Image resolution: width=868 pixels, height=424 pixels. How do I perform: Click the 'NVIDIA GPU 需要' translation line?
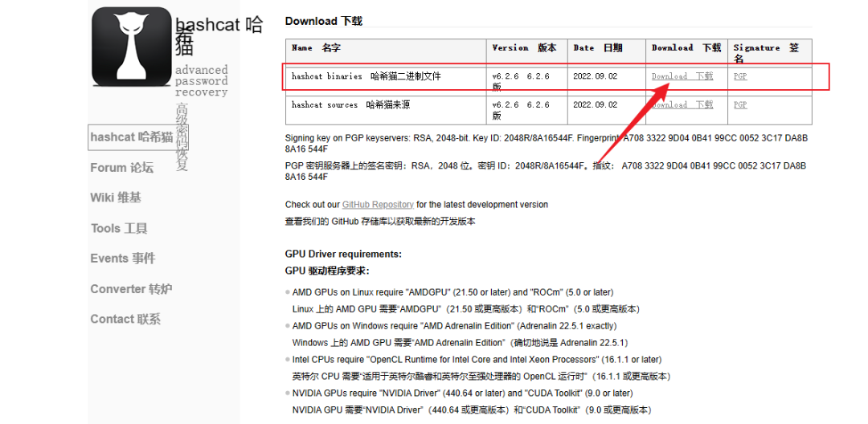[472, 410]
